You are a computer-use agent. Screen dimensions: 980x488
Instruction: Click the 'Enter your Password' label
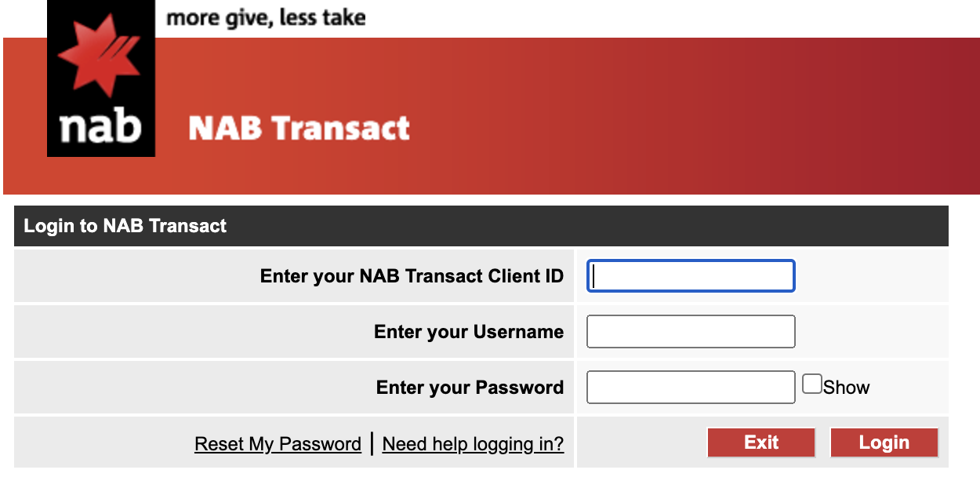tap(469, 387)
